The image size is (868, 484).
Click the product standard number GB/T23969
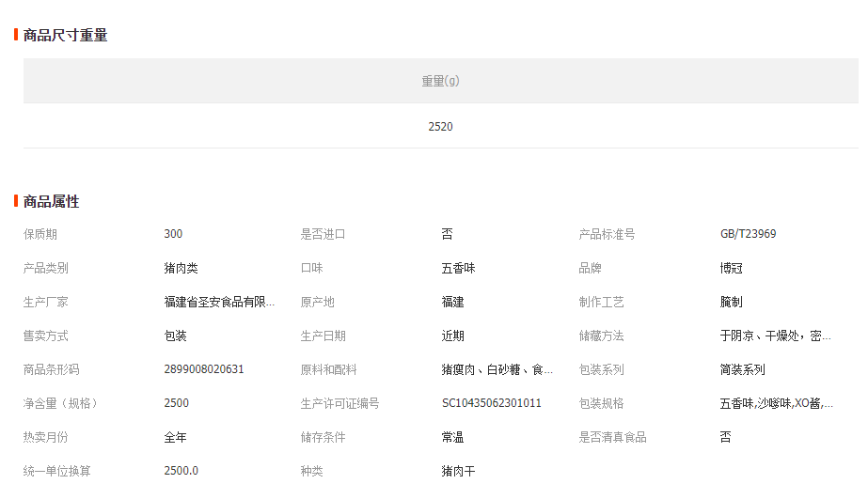748,235
